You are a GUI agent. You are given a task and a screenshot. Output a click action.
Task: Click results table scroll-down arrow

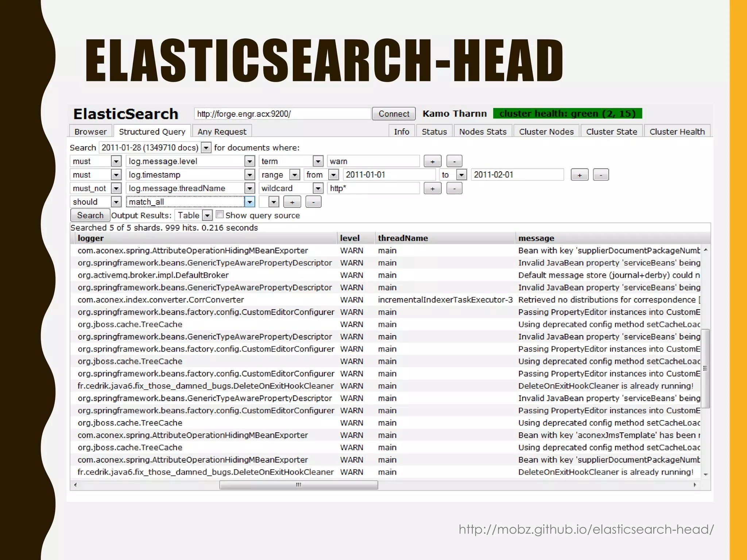pos(706,474)
